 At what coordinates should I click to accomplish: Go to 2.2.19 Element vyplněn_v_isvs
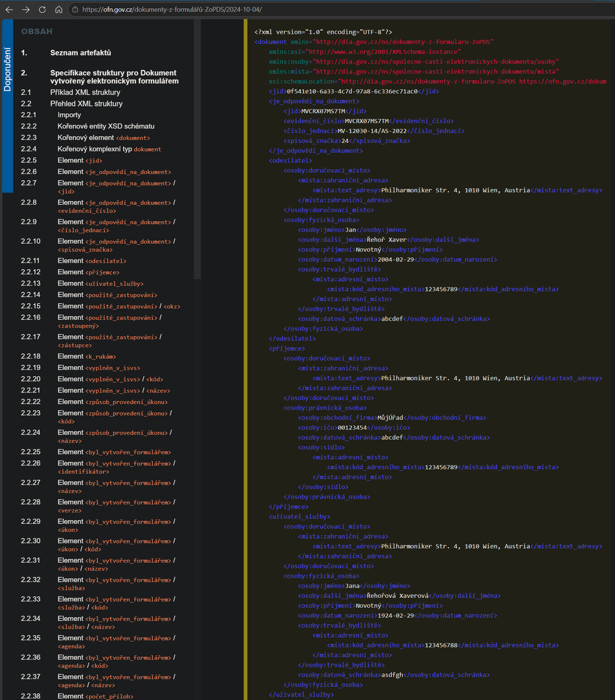pos(99,367)
